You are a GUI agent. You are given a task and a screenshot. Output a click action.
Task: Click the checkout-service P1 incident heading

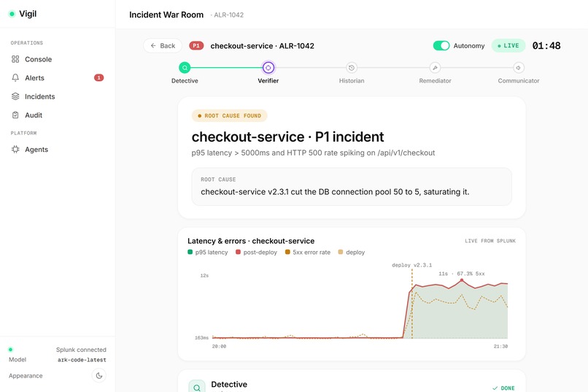tap(287, 137)
